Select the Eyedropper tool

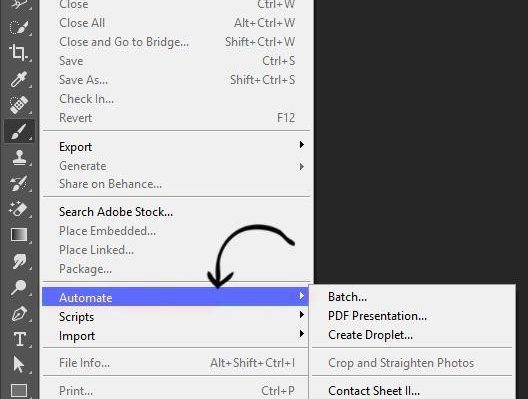point(19,79)
